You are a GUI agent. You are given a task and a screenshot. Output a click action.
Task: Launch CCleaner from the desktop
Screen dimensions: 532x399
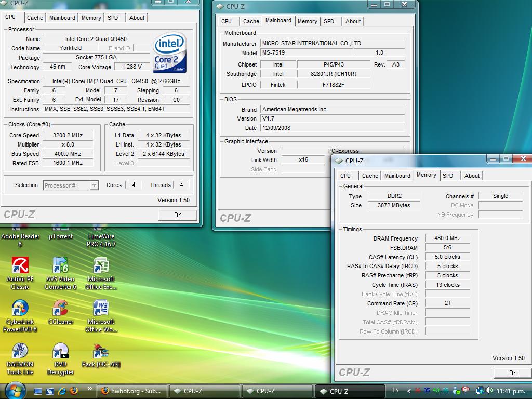point(60,312)
